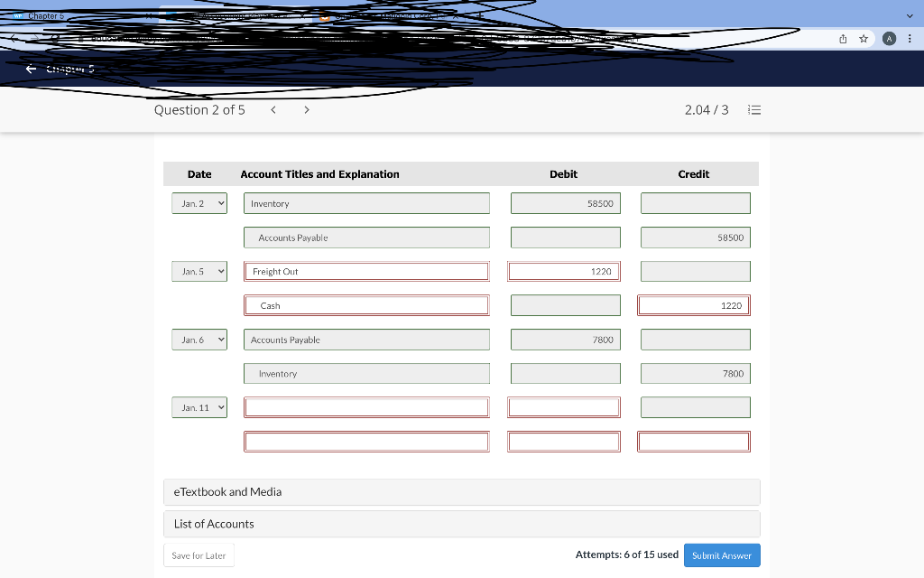
Task: Expand the List of Accounts section
Action: [461, 524]
